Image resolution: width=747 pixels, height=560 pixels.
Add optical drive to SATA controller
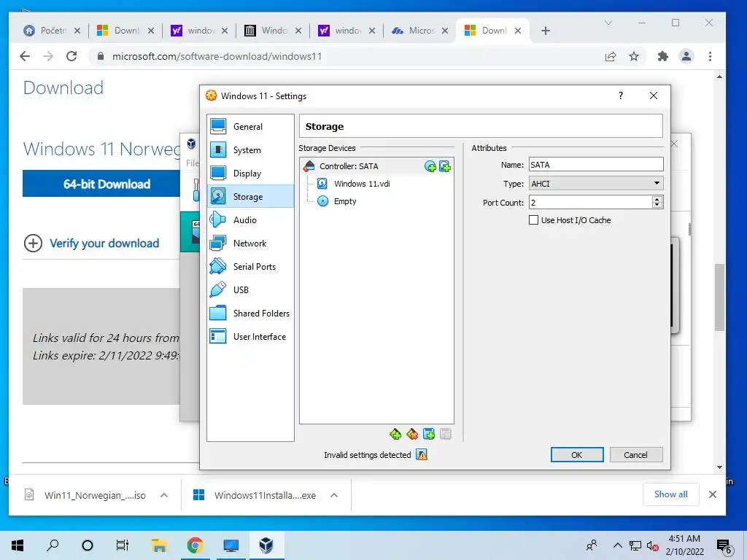pos(430,166)
